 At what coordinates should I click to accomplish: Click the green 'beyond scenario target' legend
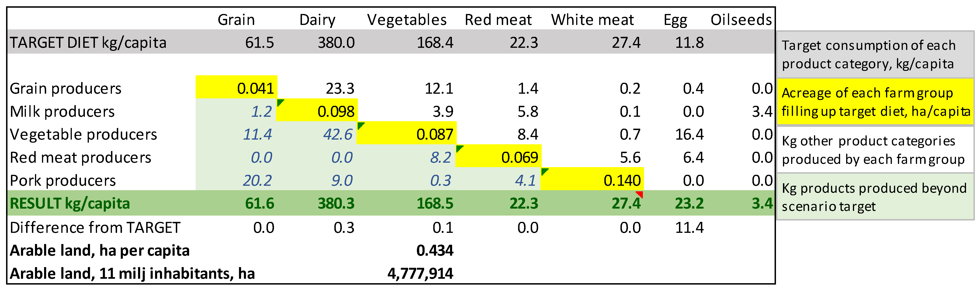click(x=875, y=197)
